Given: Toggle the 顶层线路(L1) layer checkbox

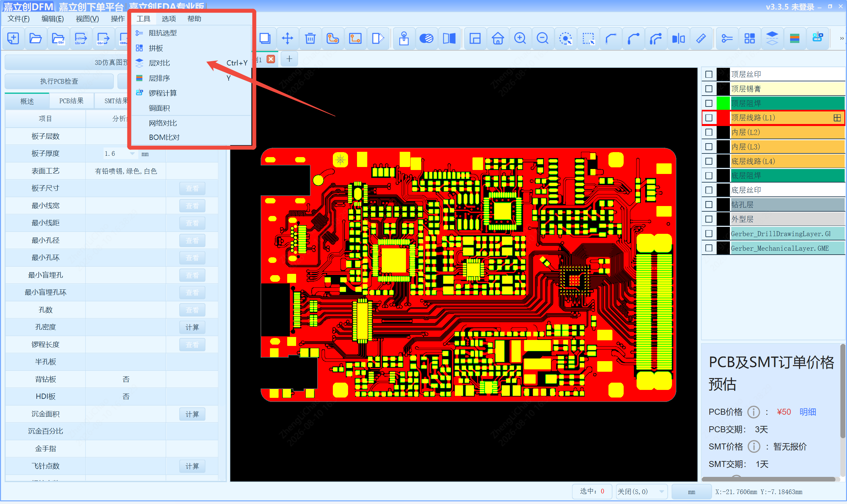Looking at the screenshot, I should click(x=709, y=118).
